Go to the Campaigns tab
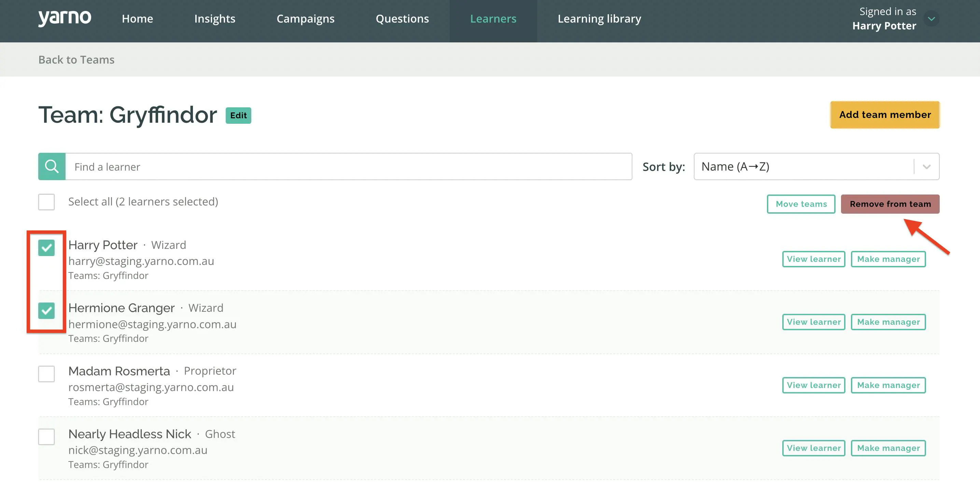 306,19
